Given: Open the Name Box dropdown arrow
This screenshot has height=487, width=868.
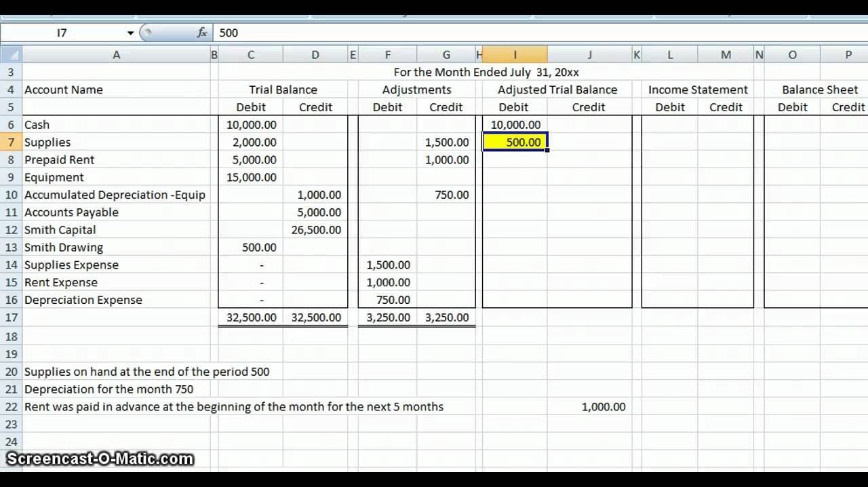Looking at the screenshot, I should (x=131, y=33).
